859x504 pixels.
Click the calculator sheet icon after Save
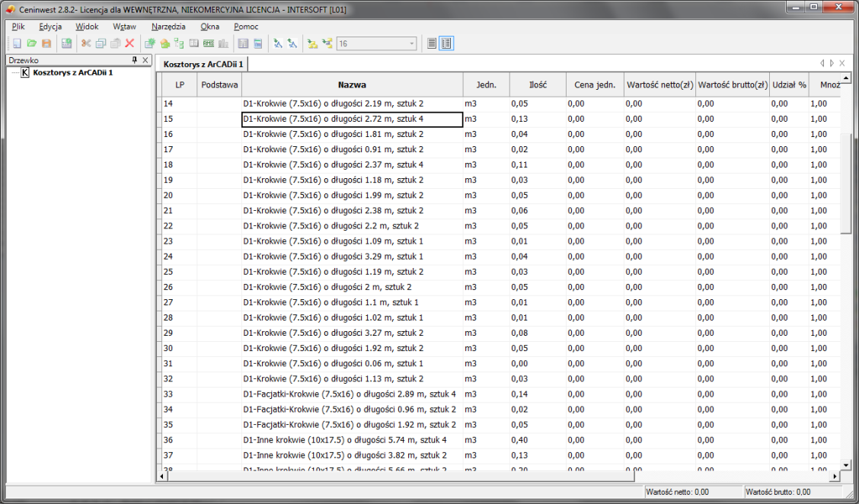click(66, 43)
